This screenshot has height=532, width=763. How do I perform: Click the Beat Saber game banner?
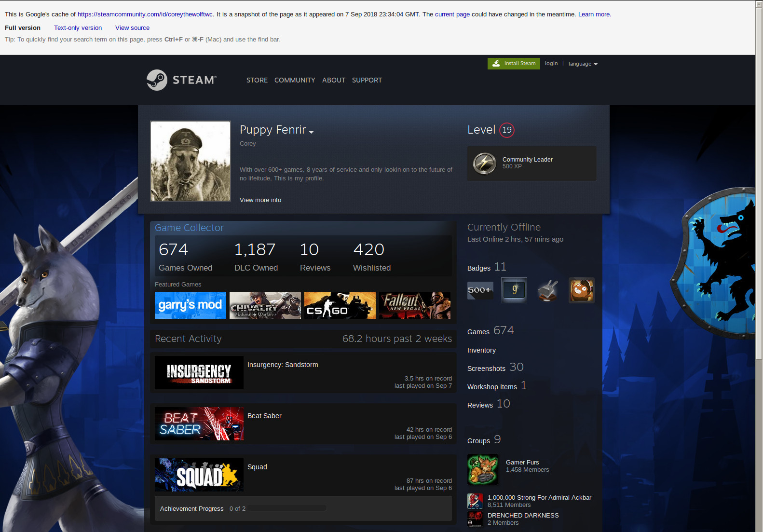pos(199,423)
